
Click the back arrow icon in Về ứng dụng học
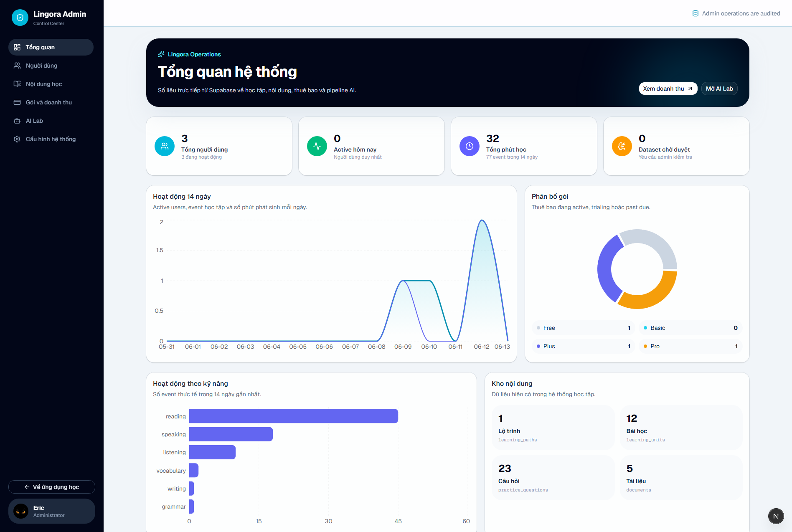tap(27, 487)
